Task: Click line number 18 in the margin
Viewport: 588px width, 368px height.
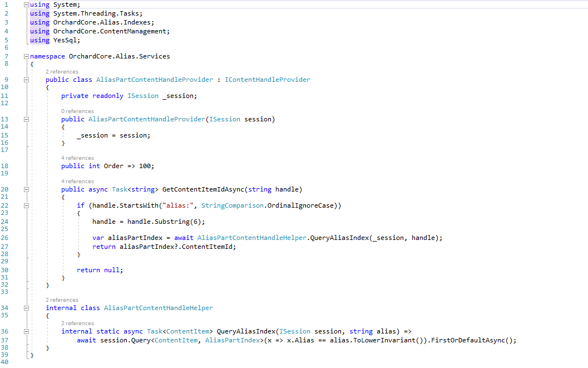Action: click(4, 166)
